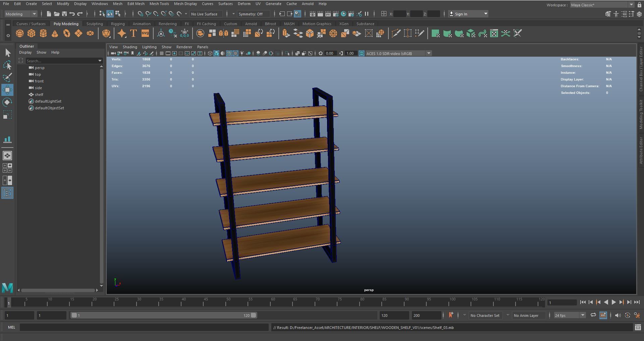
Task: Toggle the Outliner button in the left sidebar
Action: point(7,193)
